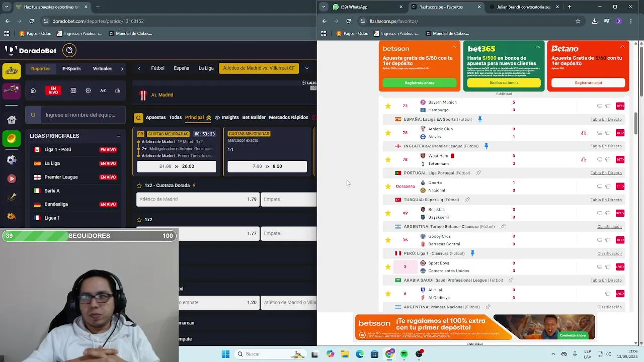
Task: Open the gear settings icon in DoradoBet
Action: click(88, 90)
